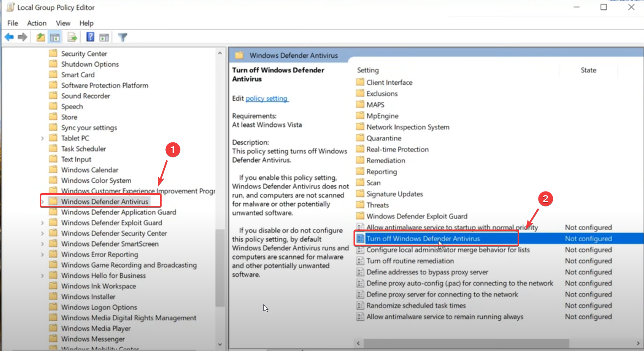644x351 pixels.
Task: Open the File menu
Action: (13, 23)
